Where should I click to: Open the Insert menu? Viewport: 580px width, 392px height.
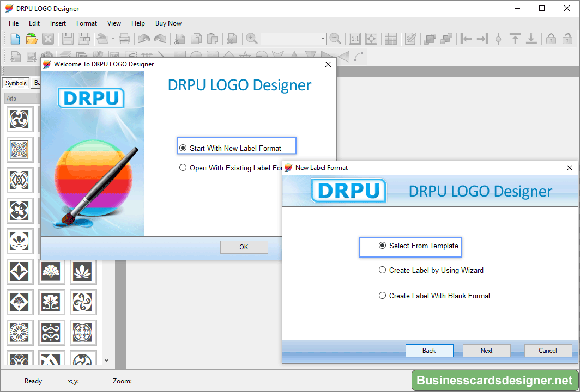point(58,23)
